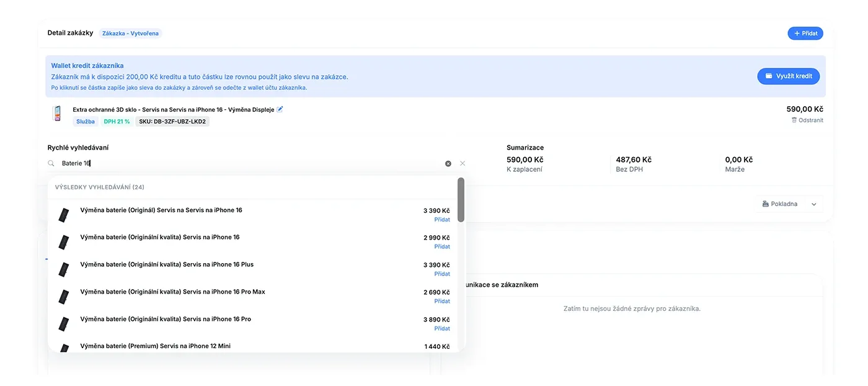The image size is (868, 386).
Task: Select the Výměna baterie (Premium) iPhone 12 Mini result
Action: click(x=155, y=346)
